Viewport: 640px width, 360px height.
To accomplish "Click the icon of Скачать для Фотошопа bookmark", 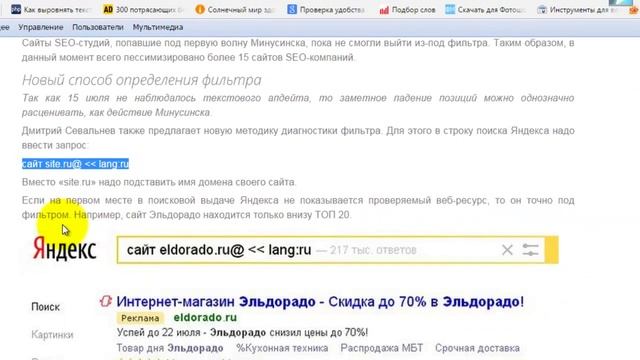I will tap(450, 9).
